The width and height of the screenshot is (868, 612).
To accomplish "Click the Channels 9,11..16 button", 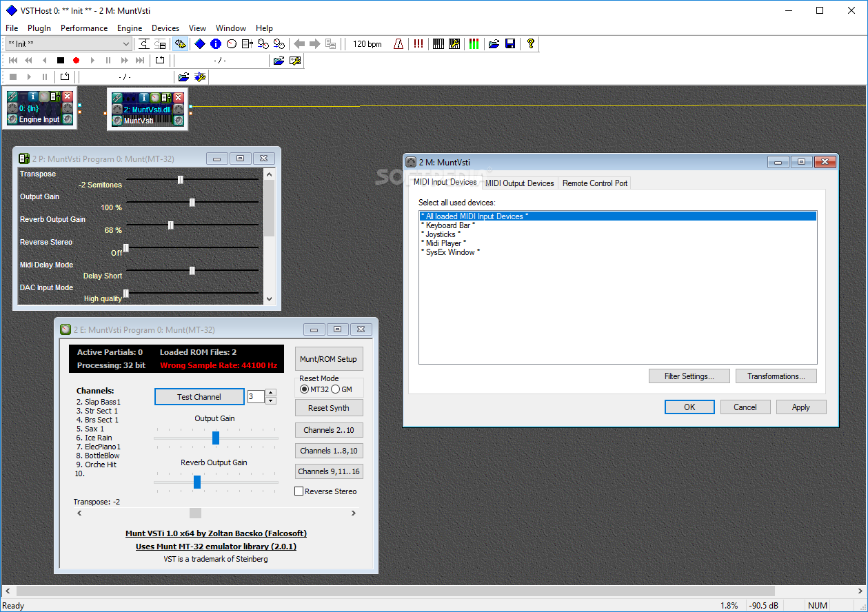I will point(329,471).
